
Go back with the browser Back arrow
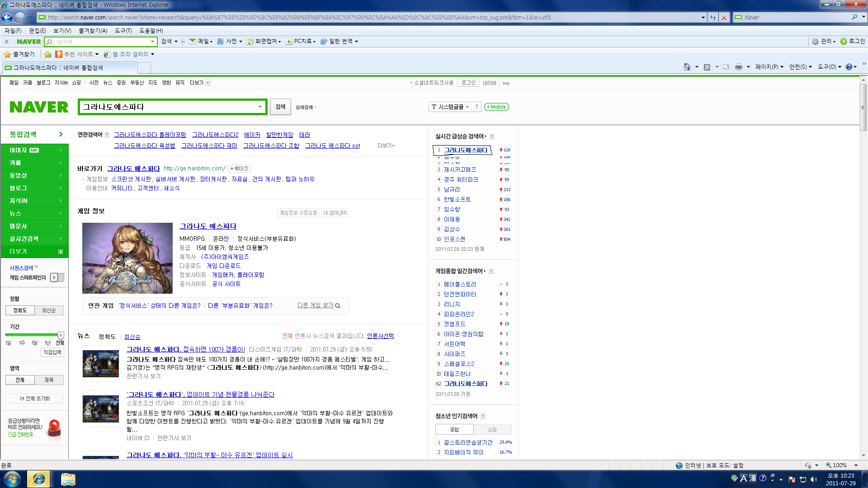tap(7, 17)
